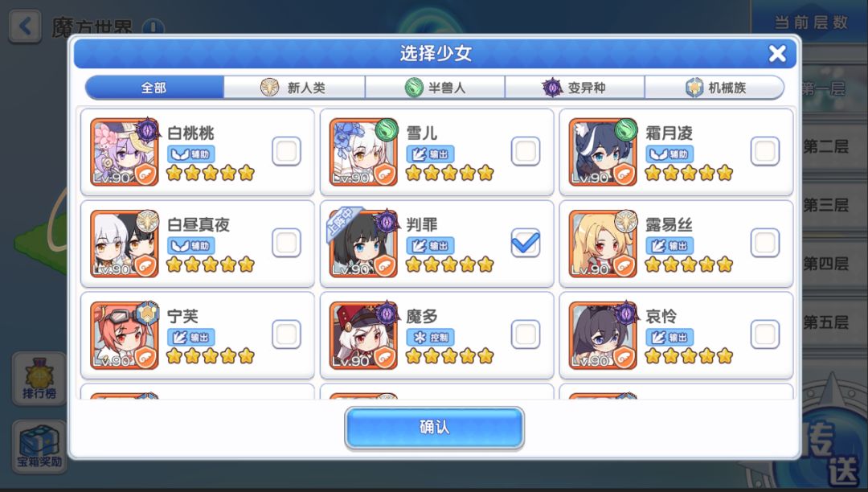The width and height of the screenshot is (868, 492).
Task: Show the 机械族 tab
Action: pos(714,88)
